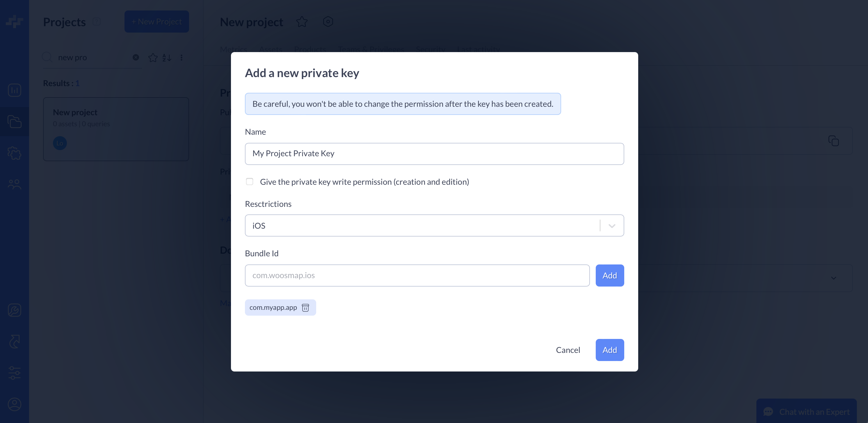This screenshot has height=423, width=868.
Task: Click the New Project button
Action: coord(156,21)
